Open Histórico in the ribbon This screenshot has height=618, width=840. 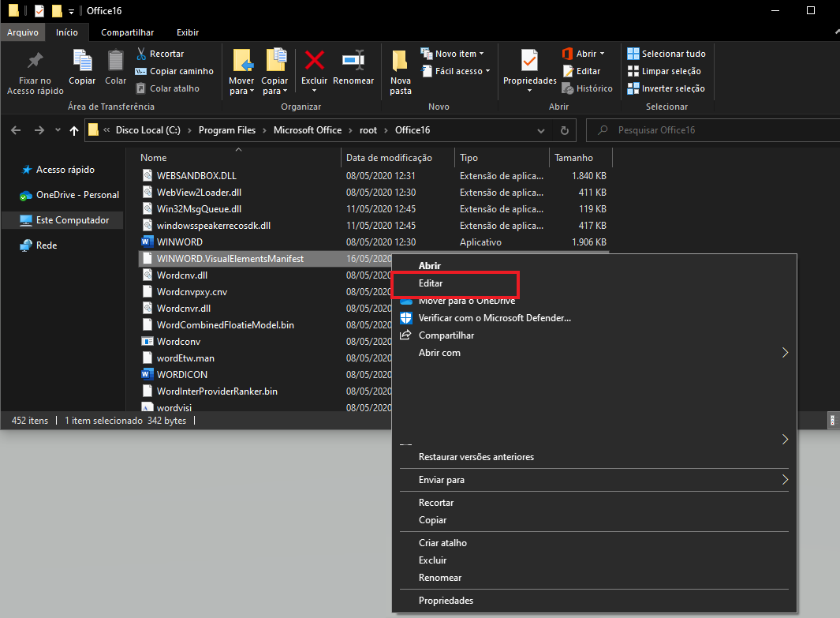pyautogui.click(x=588, y=88)
